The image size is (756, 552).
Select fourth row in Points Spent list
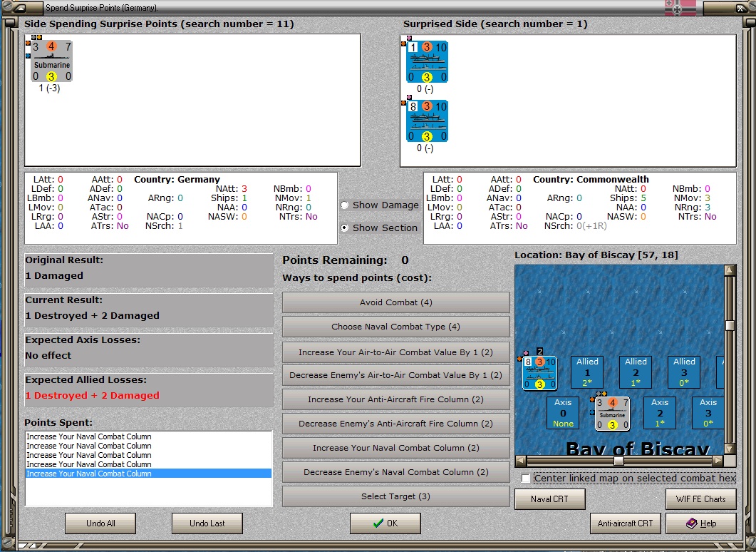click(148, 464)
